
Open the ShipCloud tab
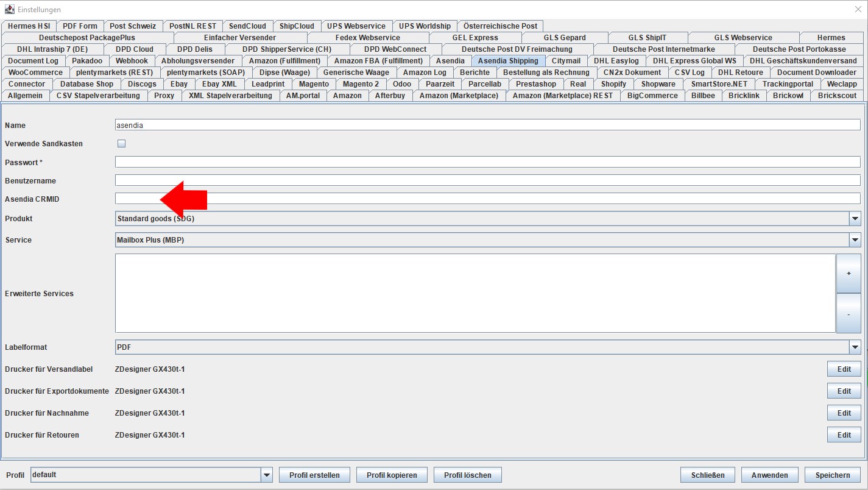click(x=297, y=26)
